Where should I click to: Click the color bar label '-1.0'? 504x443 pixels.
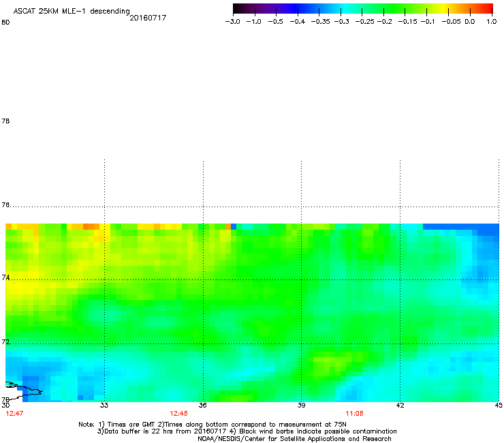253,22
